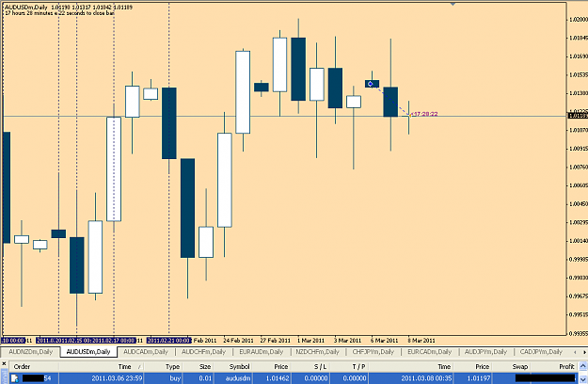Click the 1 Mar 2011 date label

(x=310, y=341)
